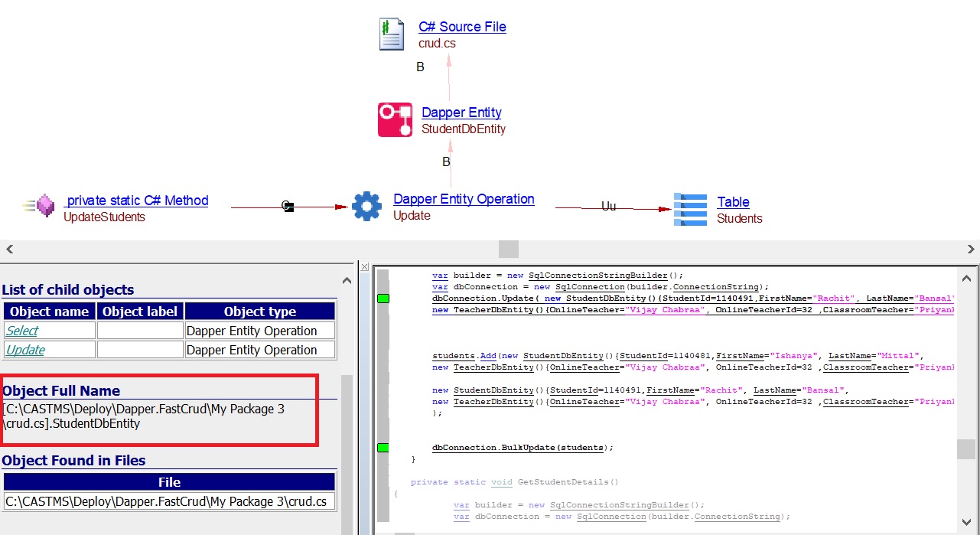
Task: Click the pink Dapper Entity icon
Action: point(395,120)
